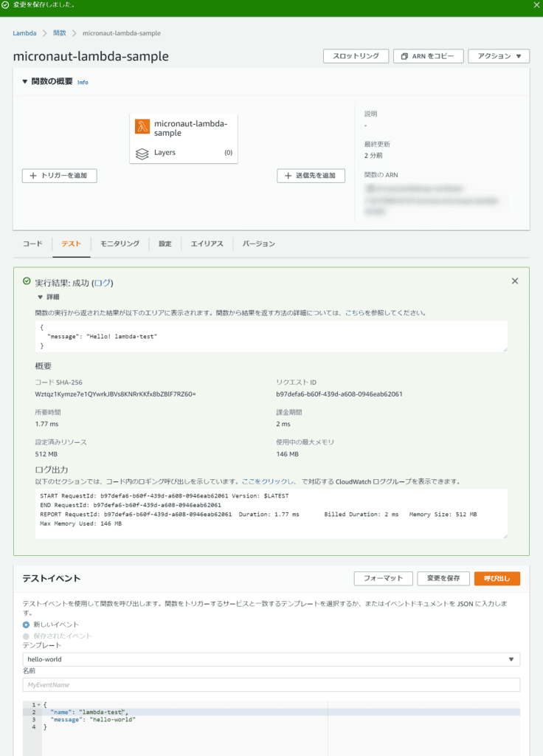543x756 pixels.
Task: Open the アクション dropdown menu
Action: click(x=499, y=56)
